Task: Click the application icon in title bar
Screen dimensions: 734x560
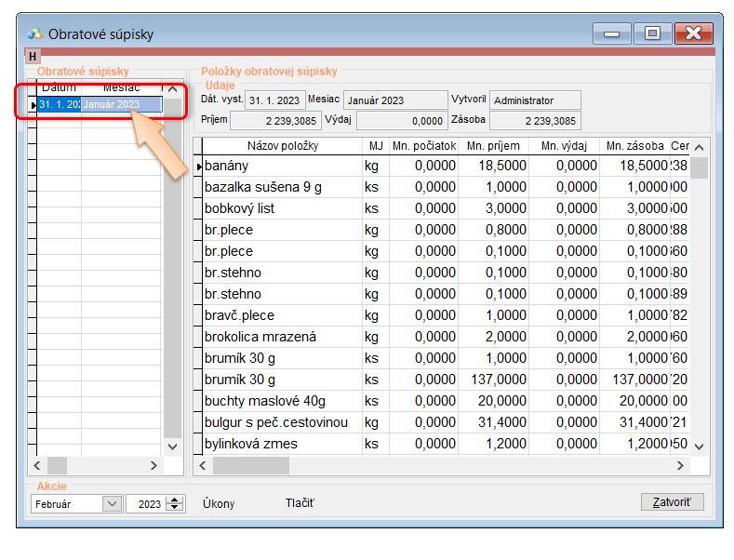Action: pos(35,34)
